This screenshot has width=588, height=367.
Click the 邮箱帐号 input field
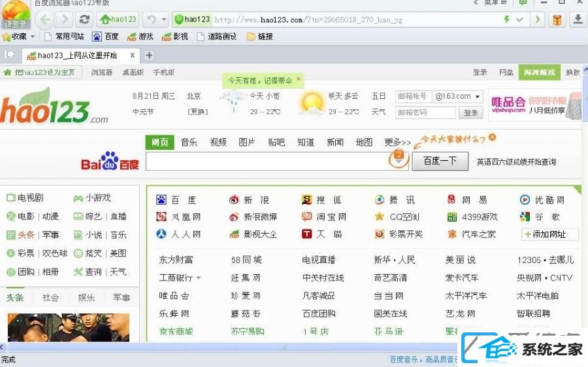[414, 97]
